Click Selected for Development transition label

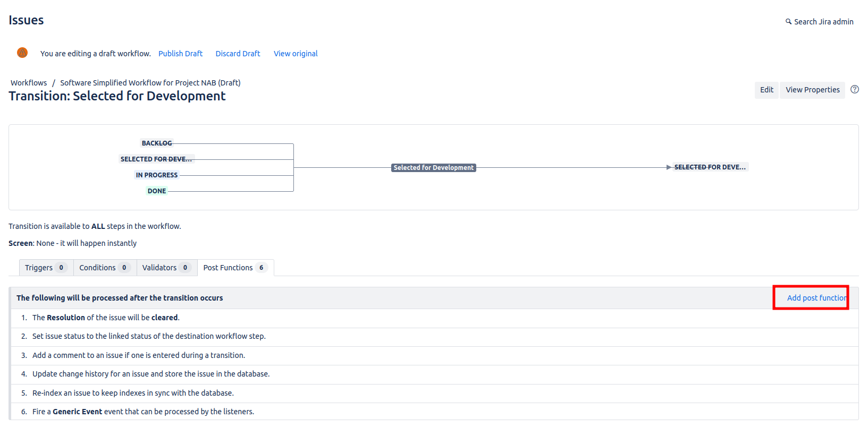(x=434, y=168)
